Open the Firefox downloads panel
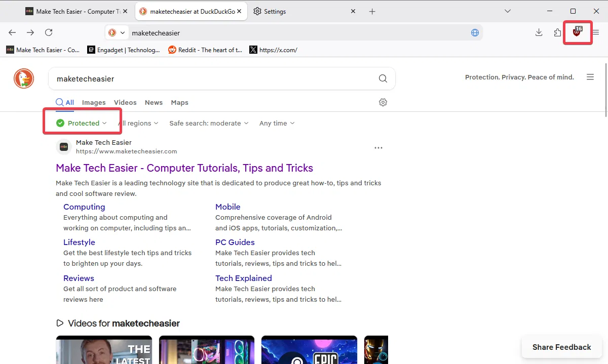 coord(539,32)
